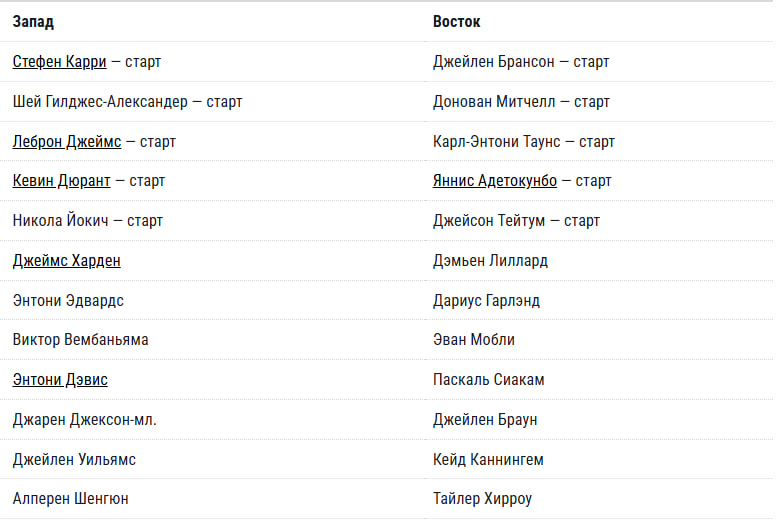Select the Джейсон Тейтум row text
Screen dimensions: 780x521
pyautogui.click(x=516, y=221)
